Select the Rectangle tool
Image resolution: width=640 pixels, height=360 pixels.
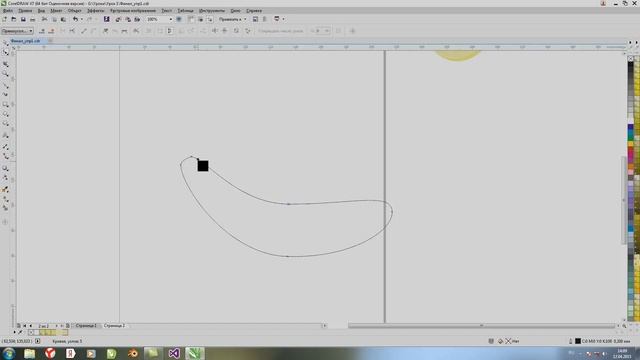5,104
